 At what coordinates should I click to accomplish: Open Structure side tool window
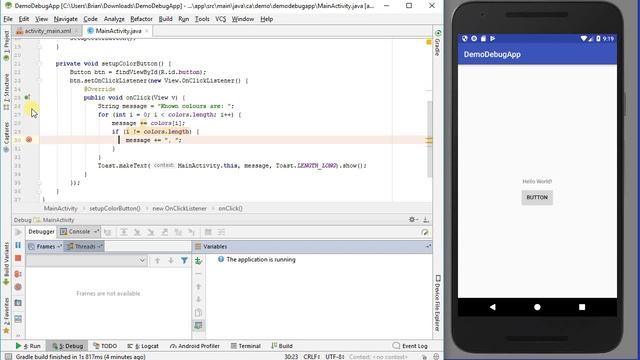(x=6, y=92)
